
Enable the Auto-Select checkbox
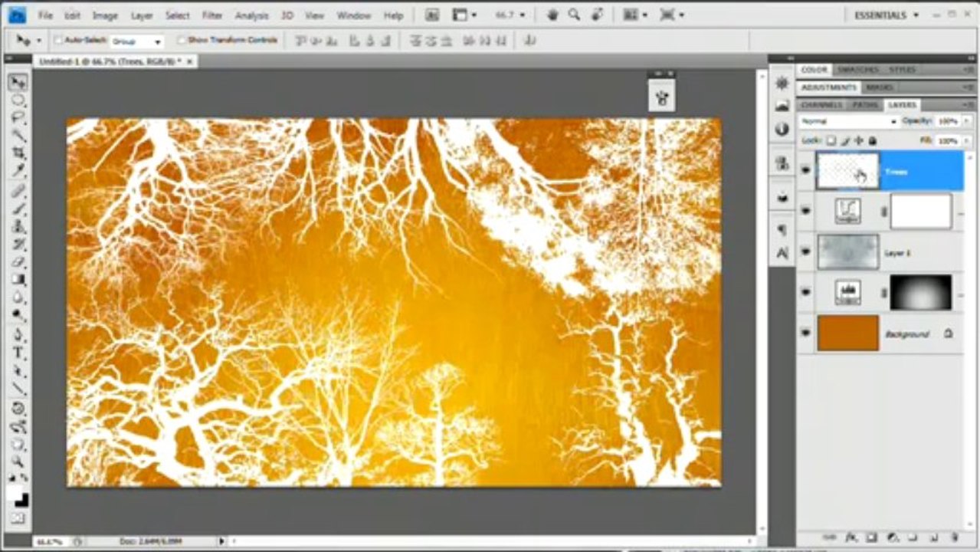58,41
